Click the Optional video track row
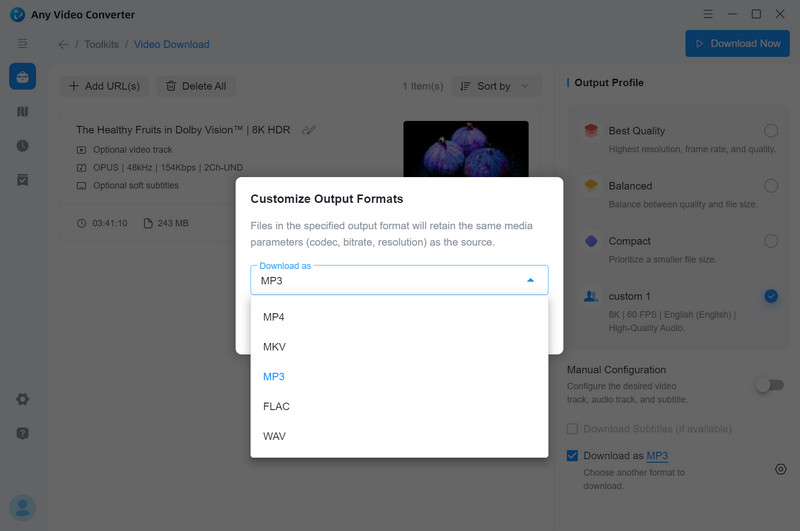 click(x=133, y=150)
